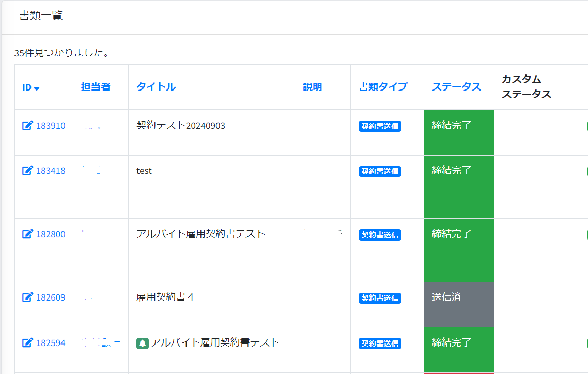Sort table by 担当者 column
Screen dimensions: 588x374
(96, 87)
